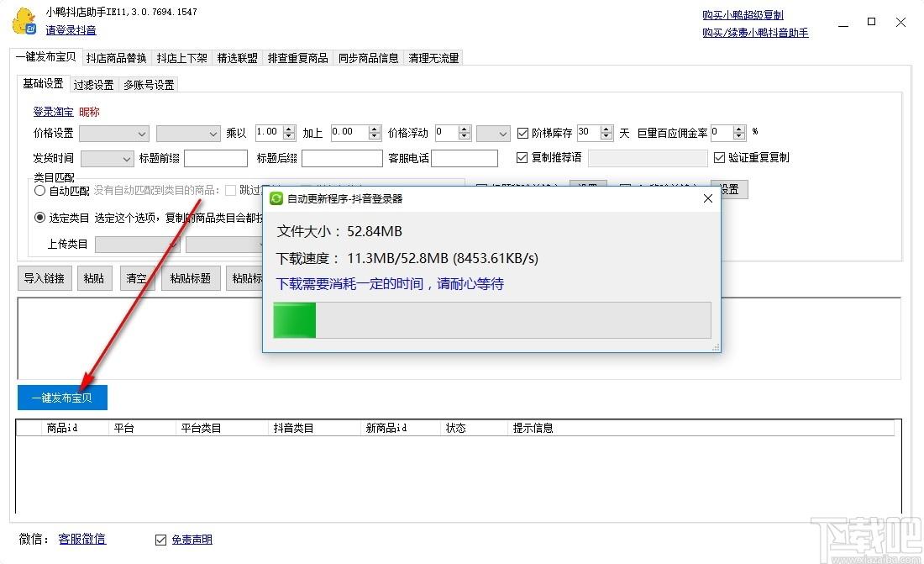Increase the 阶梯库存 days value

[x=606, y=129]
